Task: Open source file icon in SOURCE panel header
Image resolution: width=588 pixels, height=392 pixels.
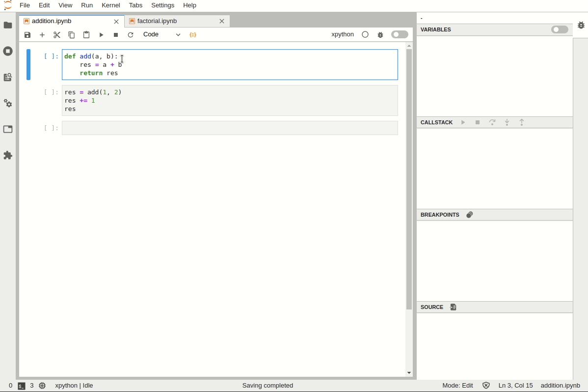Action: click(x=453, y=307)
